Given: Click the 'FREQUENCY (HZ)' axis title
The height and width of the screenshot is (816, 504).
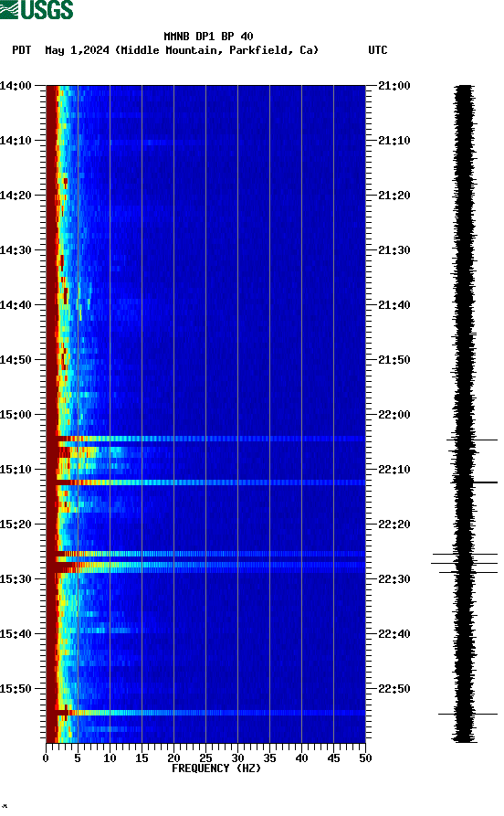Looking at the screenshot, I should click(x=216, y=768).
